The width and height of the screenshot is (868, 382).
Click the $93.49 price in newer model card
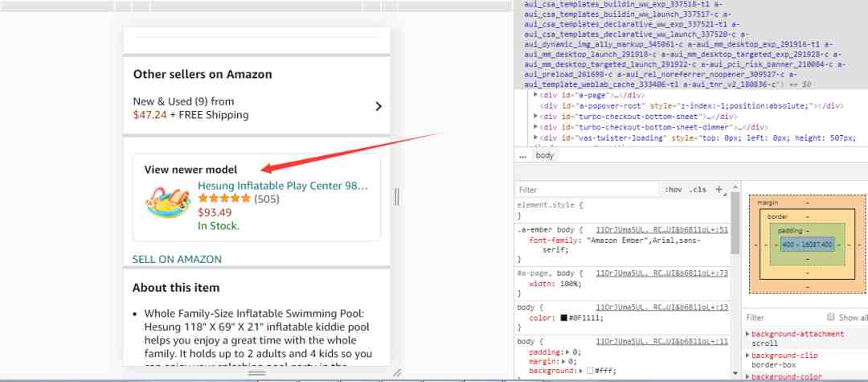coord(215,212)
